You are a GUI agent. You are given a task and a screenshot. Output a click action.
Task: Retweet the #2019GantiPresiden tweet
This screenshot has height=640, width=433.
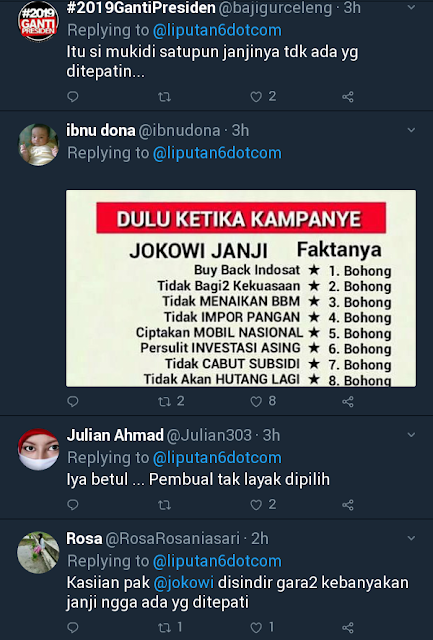[164, 97]
